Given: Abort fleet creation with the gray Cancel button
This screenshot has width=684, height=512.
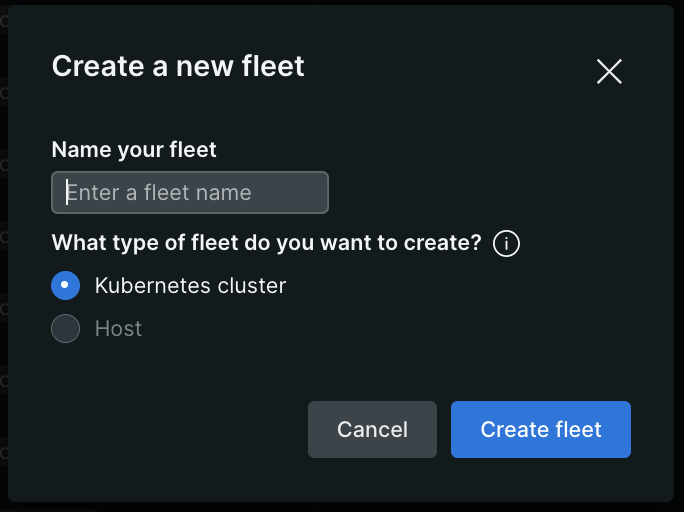Looking at the screenshot, I should [x=372, y=430].
